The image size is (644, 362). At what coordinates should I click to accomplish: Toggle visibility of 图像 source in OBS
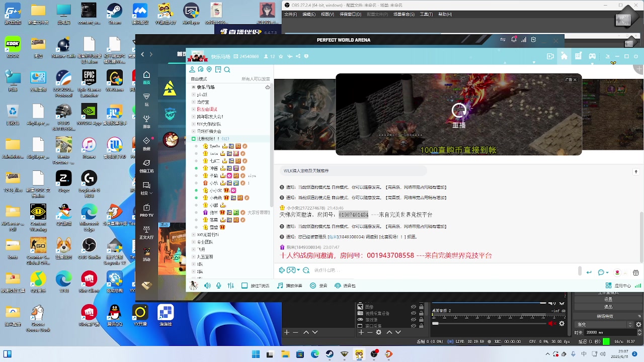coord(414,306)
